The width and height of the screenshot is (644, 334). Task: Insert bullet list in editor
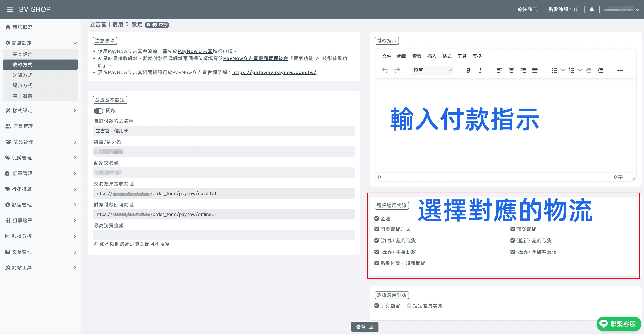pyautogui.click(x=554, y=70)
